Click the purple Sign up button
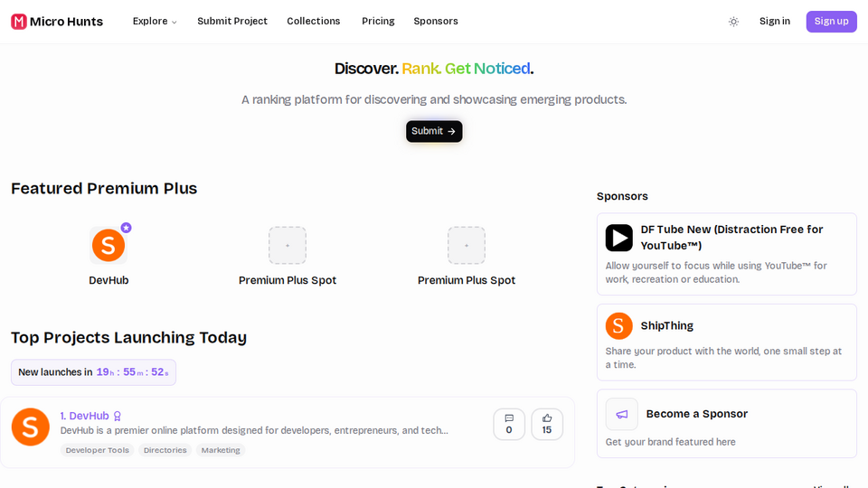The width and height of the screenshot is (868, 488). (831, 22)
